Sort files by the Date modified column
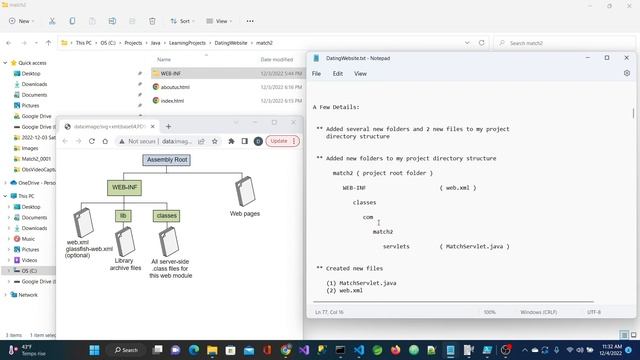This screenshot has width=640, height=360. 277,60
